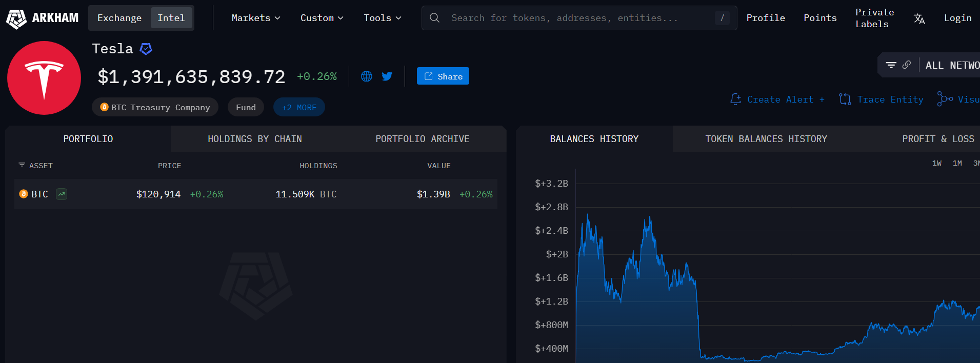
Task: Click Create Alert + text
Action: [x=786, y=99]
